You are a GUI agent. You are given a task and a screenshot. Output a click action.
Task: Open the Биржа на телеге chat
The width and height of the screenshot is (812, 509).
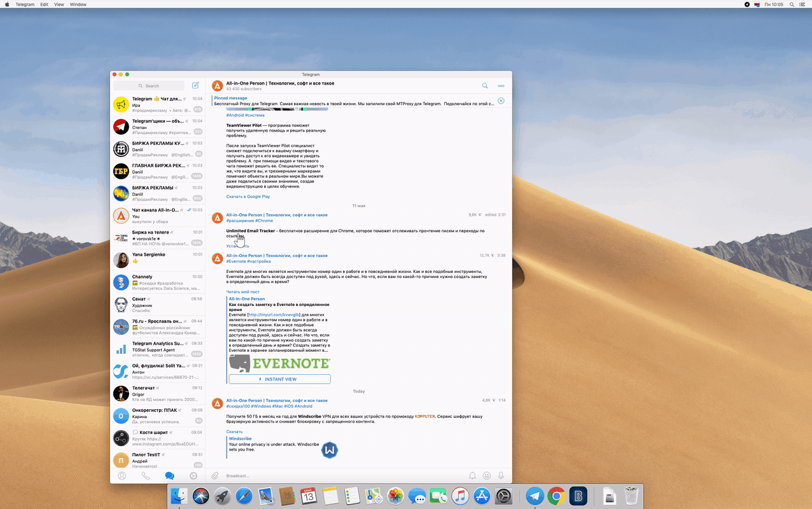[158, 238]
